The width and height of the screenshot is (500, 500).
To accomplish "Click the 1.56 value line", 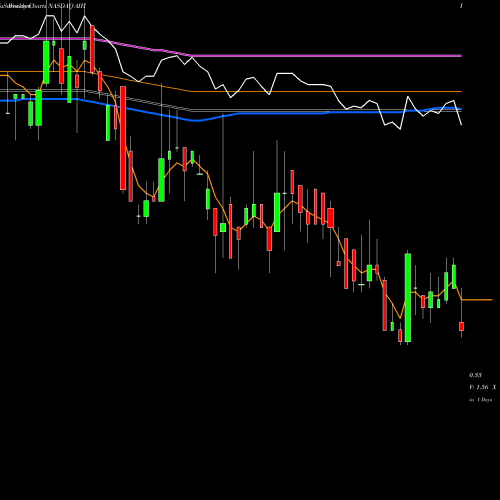I will coord(482,387).
